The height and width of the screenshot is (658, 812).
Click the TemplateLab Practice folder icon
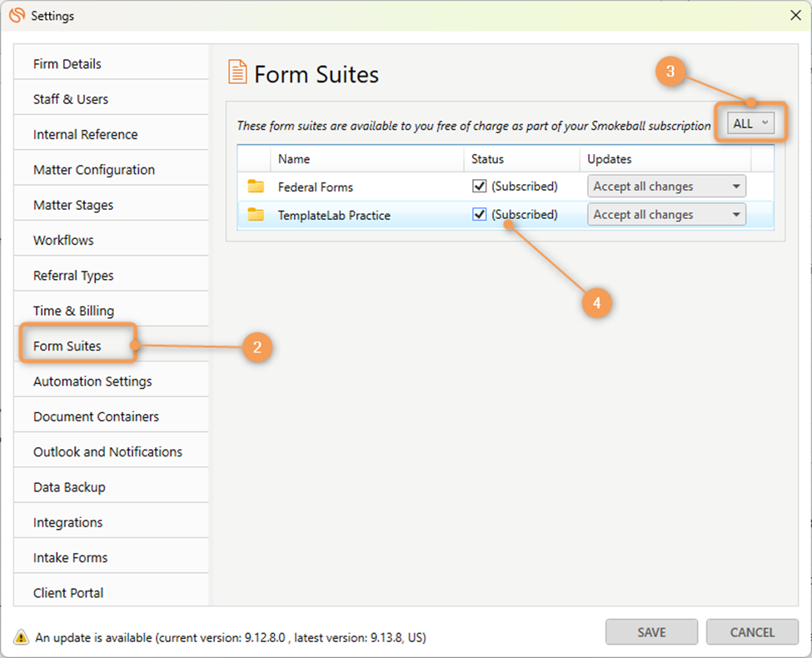(x=256, y=215)
